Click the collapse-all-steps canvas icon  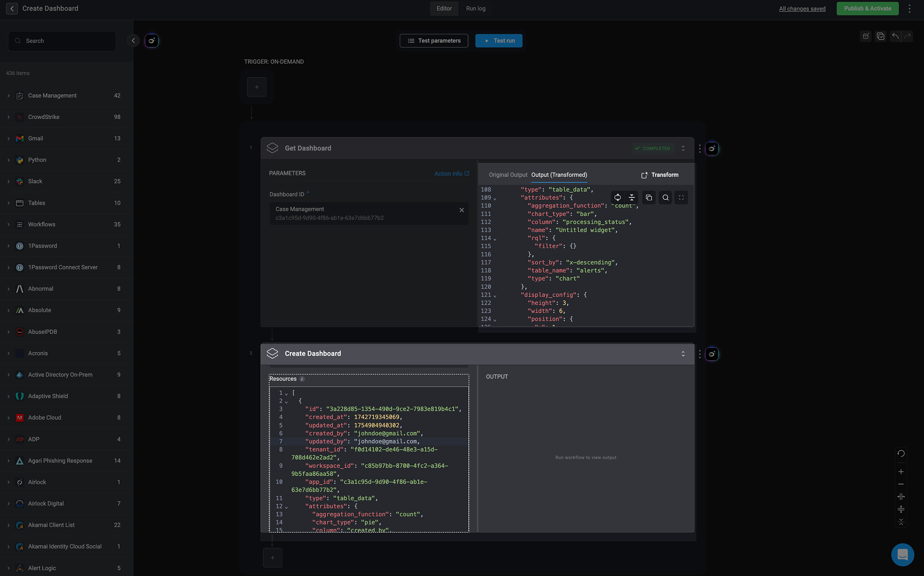tap(901, 521)
